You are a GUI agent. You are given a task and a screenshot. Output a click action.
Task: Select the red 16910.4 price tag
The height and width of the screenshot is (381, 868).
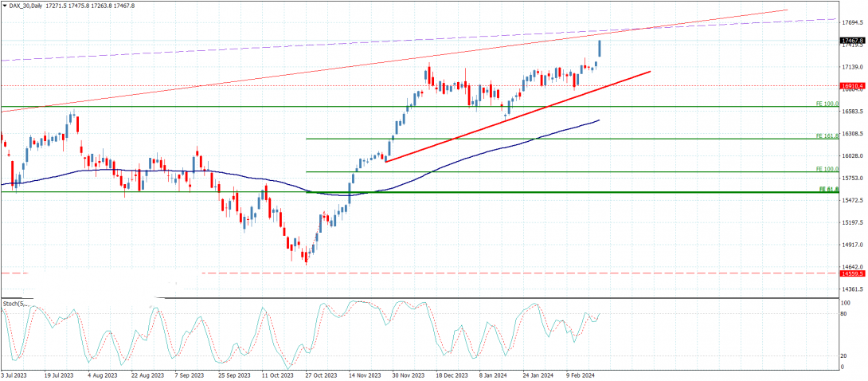852,86
